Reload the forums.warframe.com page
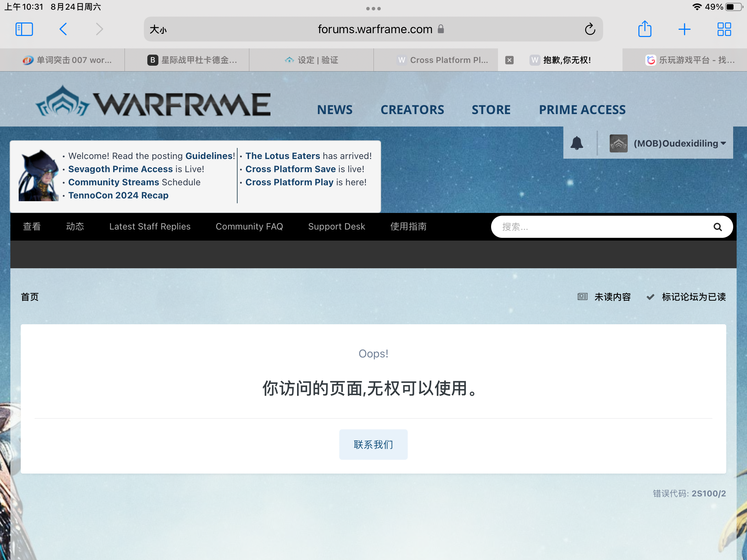Screen dimensions: 747x560 [590, 29]
